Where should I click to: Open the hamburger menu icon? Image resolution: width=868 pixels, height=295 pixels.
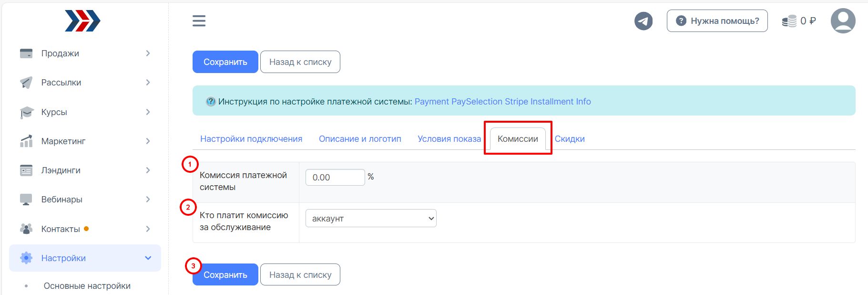pos(199,21)
